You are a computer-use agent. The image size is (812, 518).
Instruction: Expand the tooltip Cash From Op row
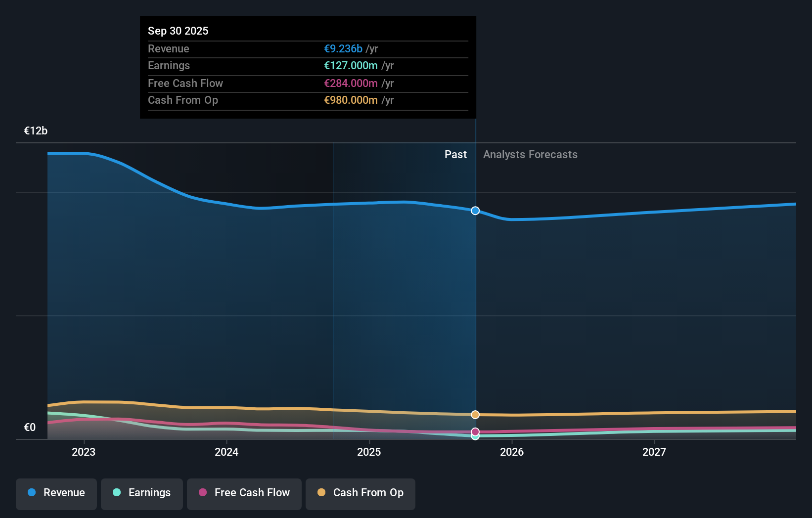[308, 100]
